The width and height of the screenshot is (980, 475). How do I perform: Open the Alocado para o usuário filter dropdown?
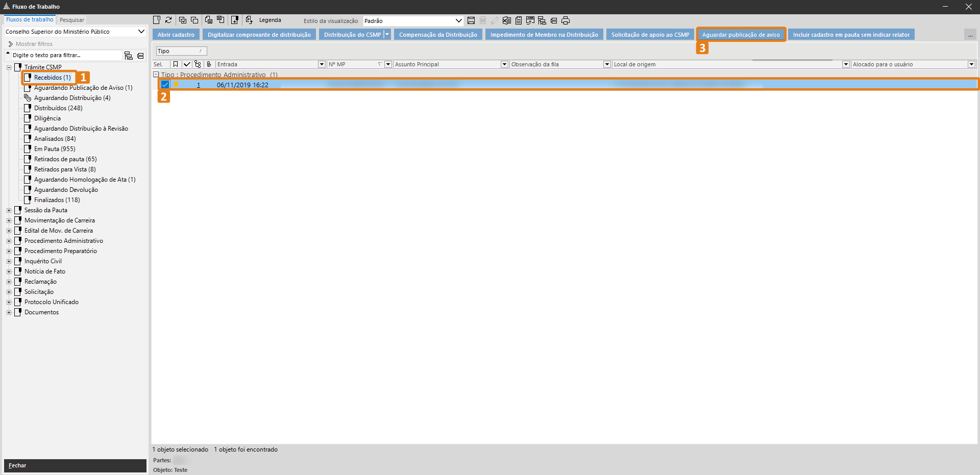coord(971,64)
